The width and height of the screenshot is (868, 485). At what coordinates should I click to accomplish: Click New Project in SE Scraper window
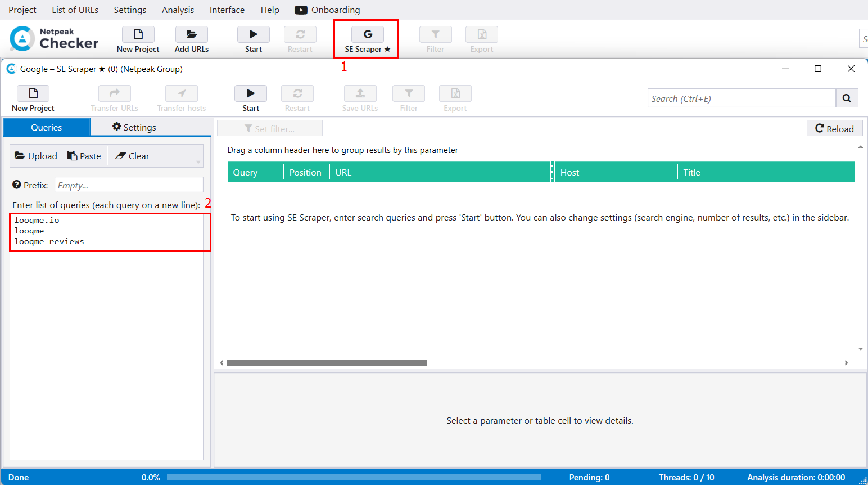coord(33,99)
